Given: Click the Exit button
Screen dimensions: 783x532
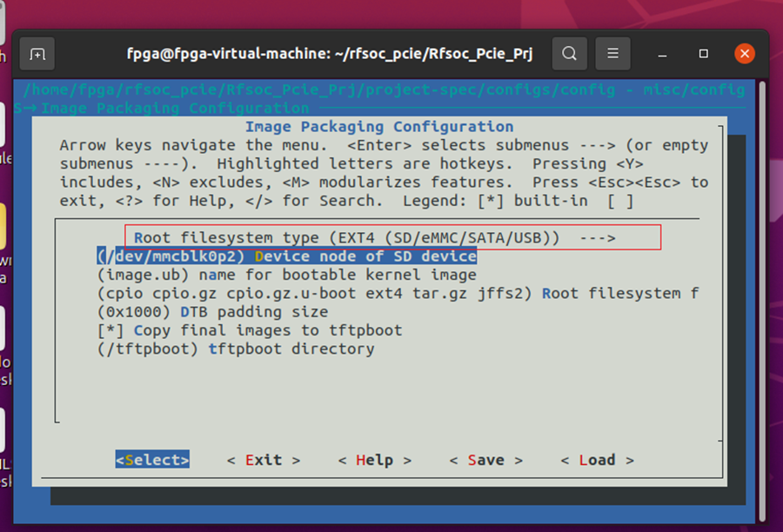Looking at the screenshot, I should point(264,460).
